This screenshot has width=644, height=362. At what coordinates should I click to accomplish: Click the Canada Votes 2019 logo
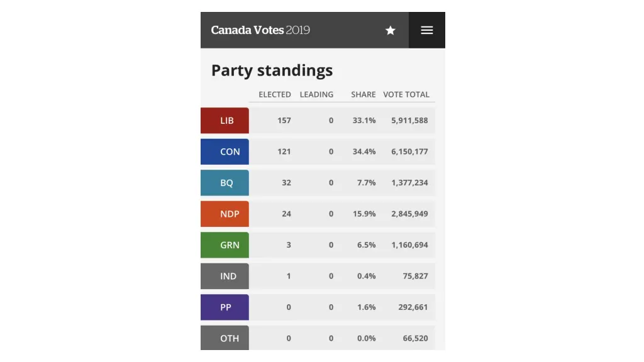[x=260, y=30]
